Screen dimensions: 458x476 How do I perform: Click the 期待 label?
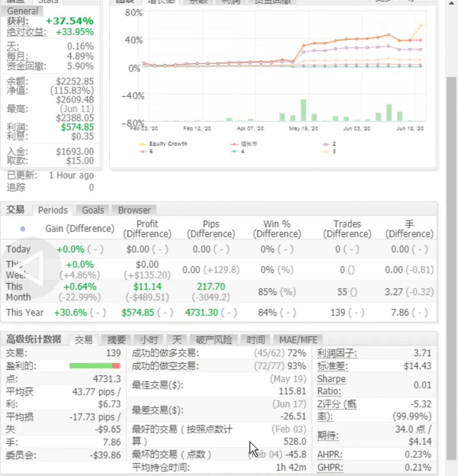point(328,436)
